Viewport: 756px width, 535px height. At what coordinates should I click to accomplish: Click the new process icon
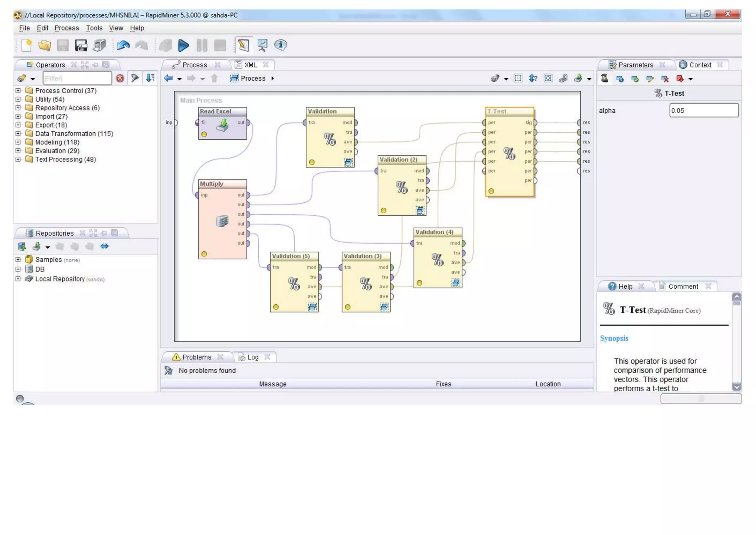point(27,45)
